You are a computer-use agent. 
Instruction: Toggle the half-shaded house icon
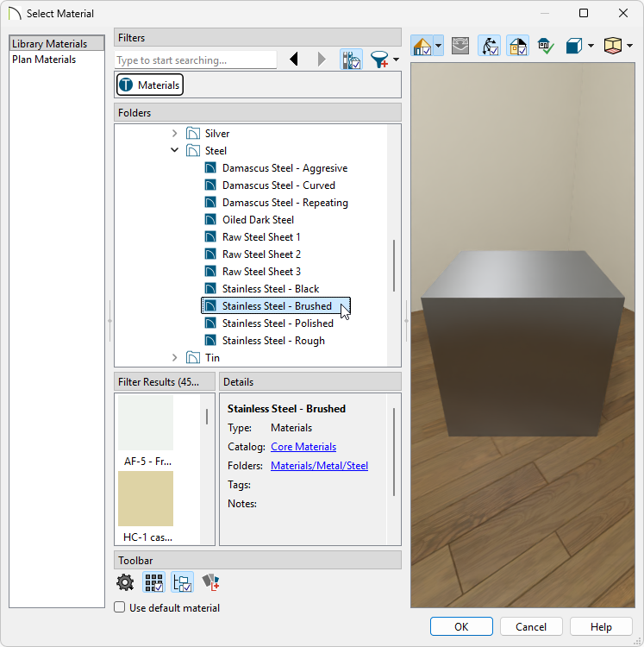(518, 46)
